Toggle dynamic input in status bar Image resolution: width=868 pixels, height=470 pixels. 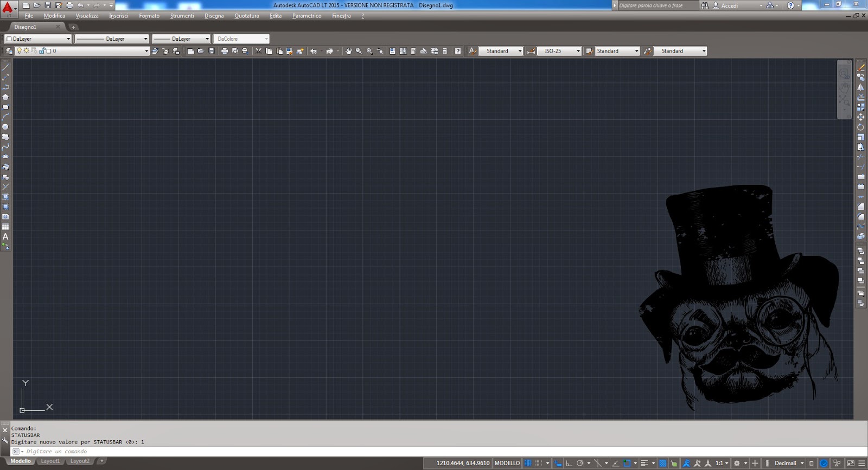(x=558, y=463)
